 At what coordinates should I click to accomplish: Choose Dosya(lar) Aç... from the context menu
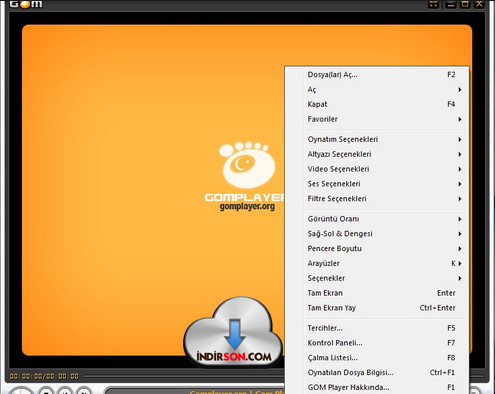click(x=377, y=75)
